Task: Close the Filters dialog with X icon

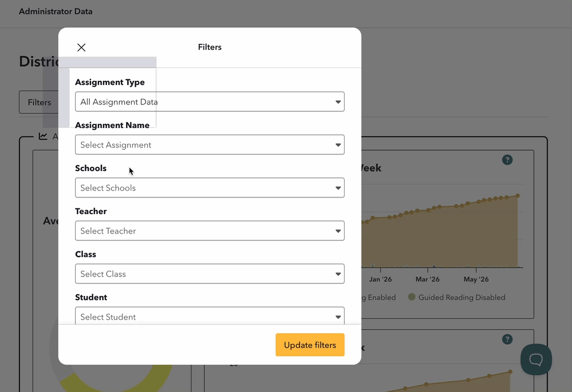Action: point(81,47)
